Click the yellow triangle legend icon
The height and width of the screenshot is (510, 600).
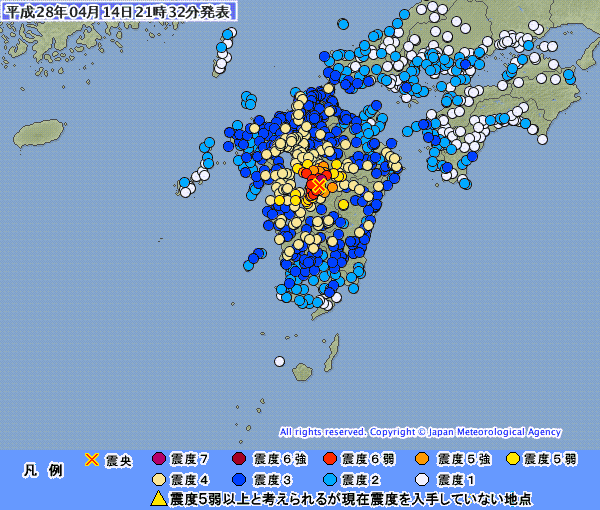[158, 499]
